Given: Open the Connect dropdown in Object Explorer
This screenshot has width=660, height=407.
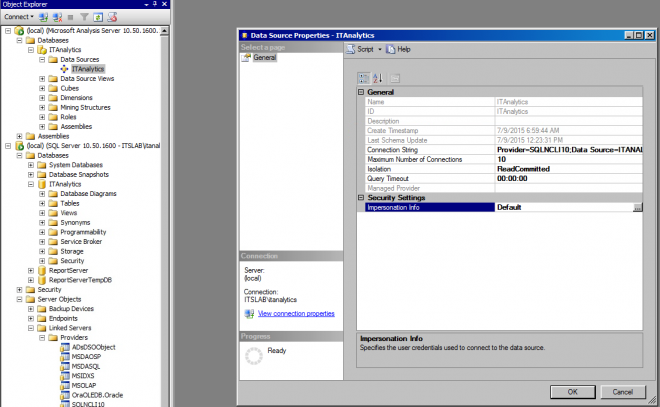Looking at the screenshot, I should click(19, 17).
